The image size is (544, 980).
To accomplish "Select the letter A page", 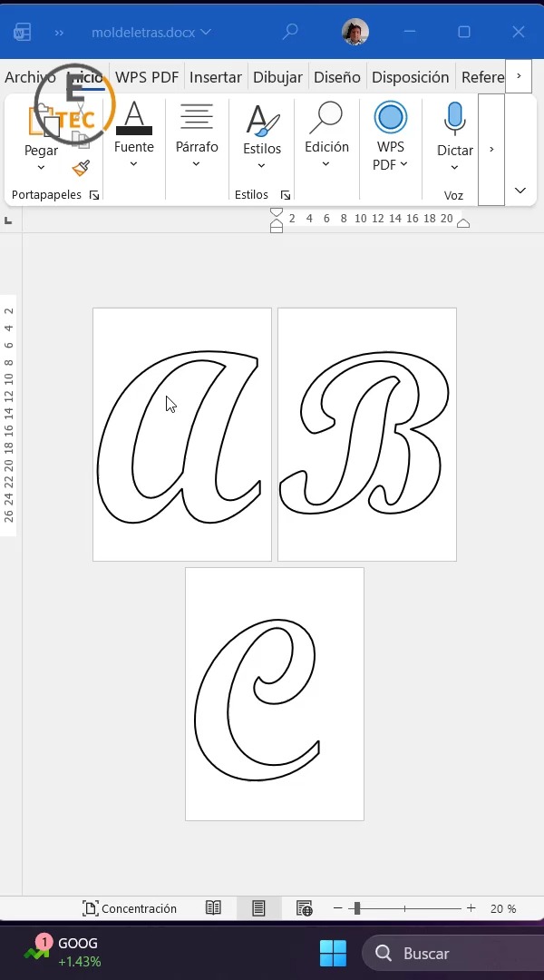I will coord(182,435).
